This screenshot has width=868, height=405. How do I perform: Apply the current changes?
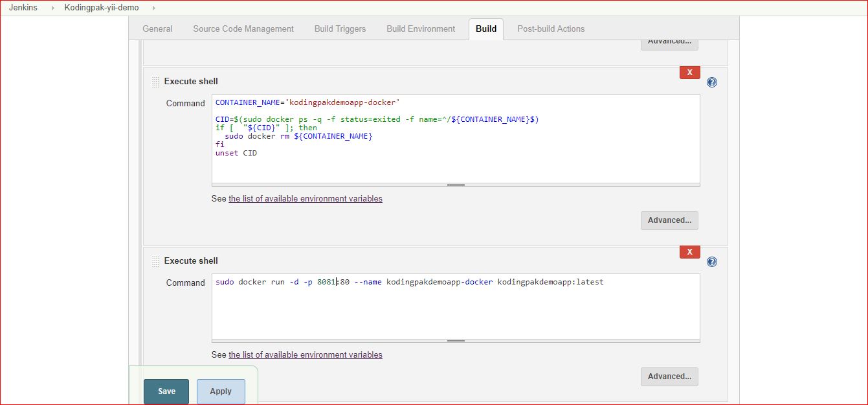(x=221, y=391)
